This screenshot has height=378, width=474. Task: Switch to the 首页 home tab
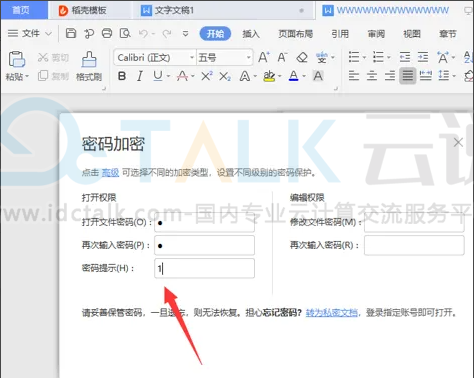pos(24,10)
